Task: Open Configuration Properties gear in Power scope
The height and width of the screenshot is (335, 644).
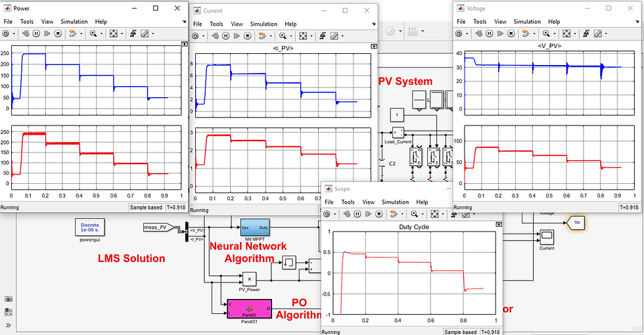Action: point(6,33)
